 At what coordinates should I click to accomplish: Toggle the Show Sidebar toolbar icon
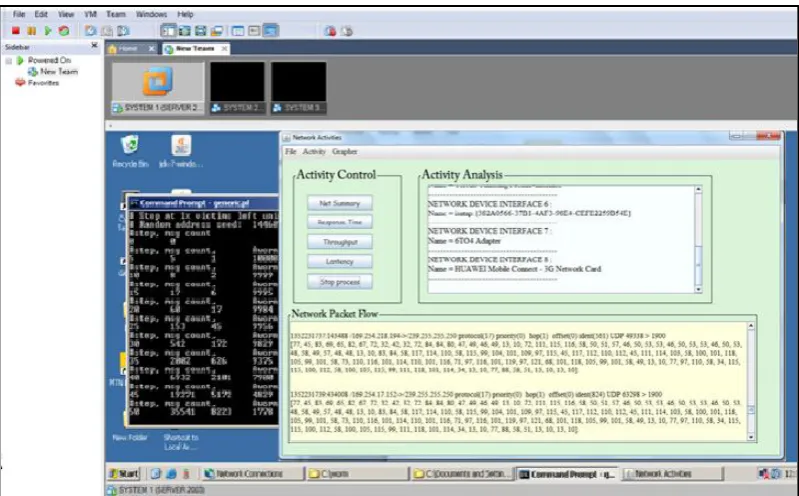point(168,31)
